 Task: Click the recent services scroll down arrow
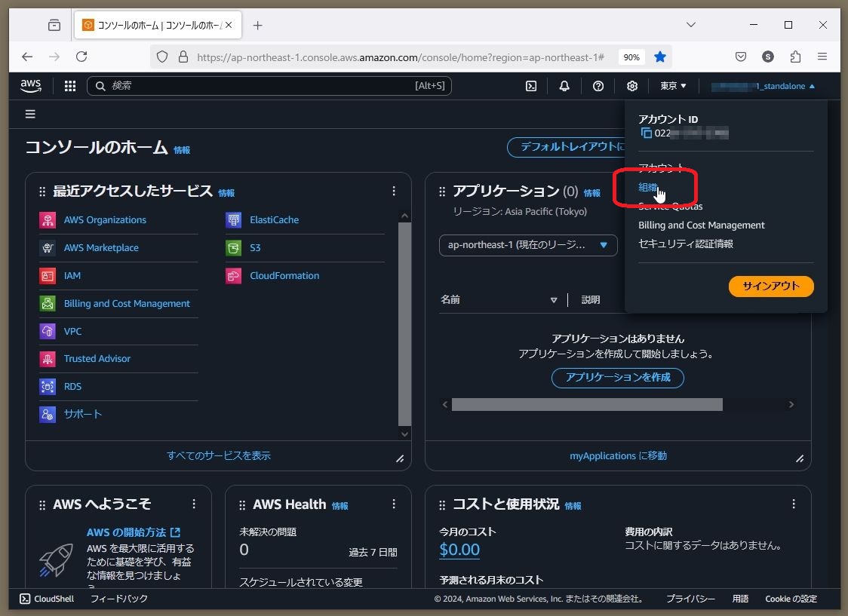pos(404,434)
